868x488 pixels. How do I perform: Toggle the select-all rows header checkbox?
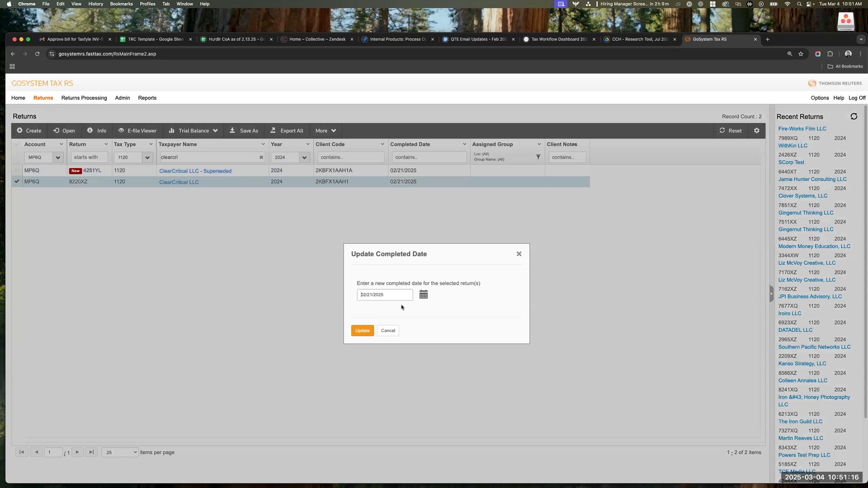click(17, 144)
